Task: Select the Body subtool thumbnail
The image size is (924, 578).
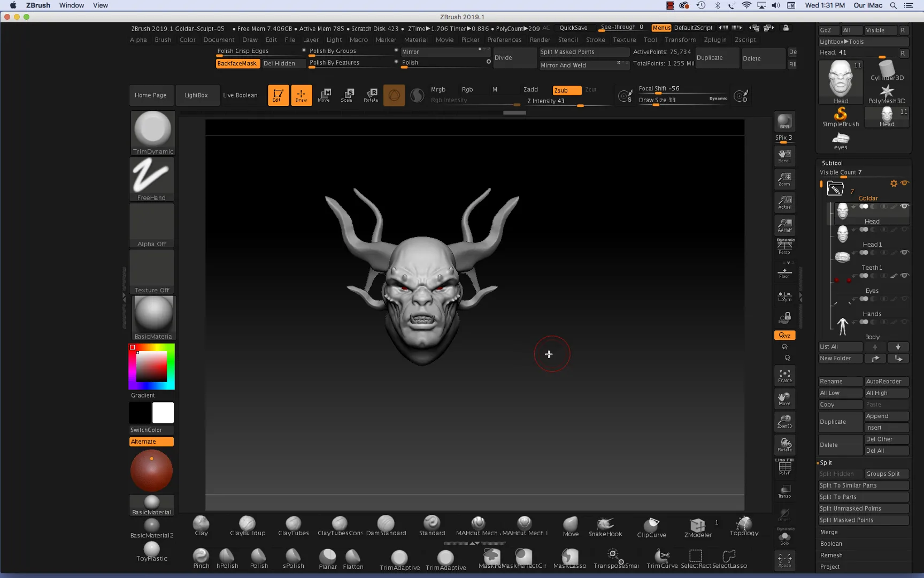Action: pyautogui.click(x=843, y=325)
